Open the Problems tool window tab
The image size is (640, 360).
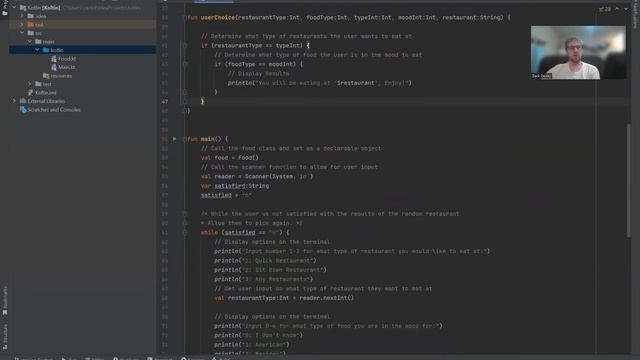pos(126,358)
